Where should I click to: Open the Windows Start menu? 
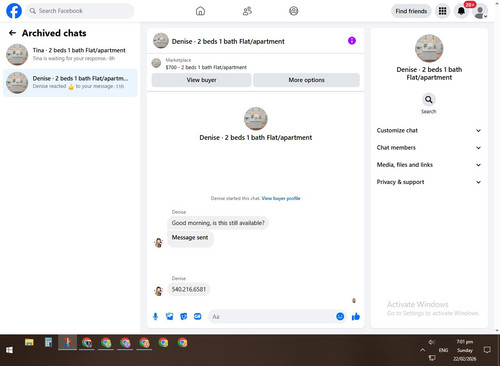click(x=9, y=350)
